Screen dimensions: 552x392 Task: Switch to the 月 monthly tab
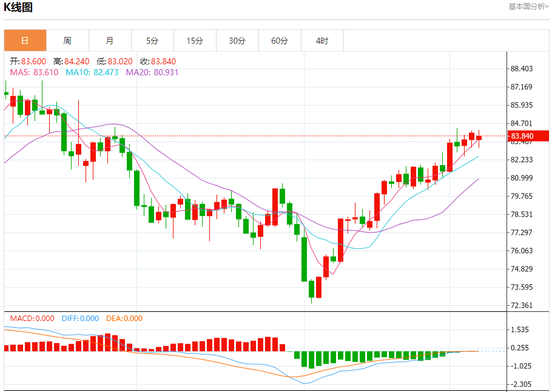point(110,41)
